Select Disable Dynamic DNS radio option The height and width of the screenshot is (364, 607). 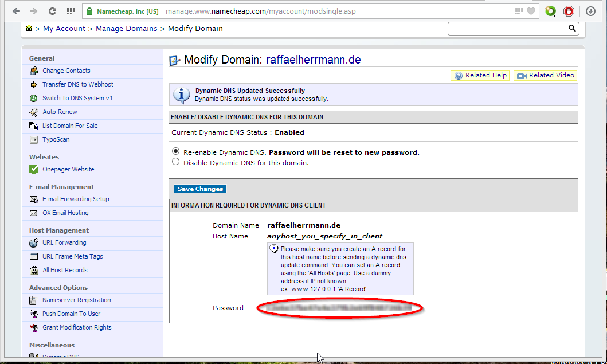[x=176, y=162]
